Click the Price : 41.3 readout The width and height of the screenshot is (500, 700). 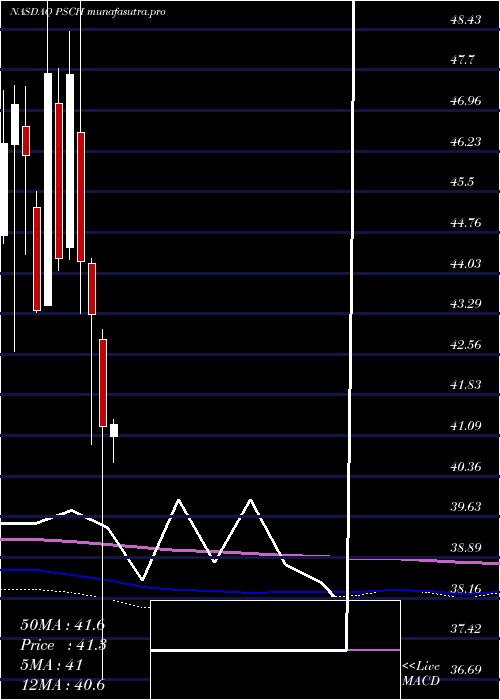pyautogui.click(x=62, y=645)
